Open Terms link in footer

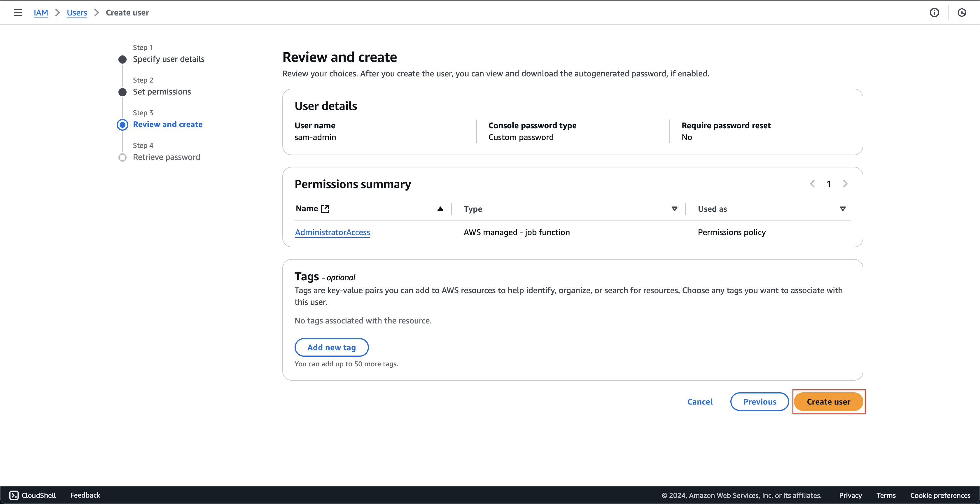[886, 495]
